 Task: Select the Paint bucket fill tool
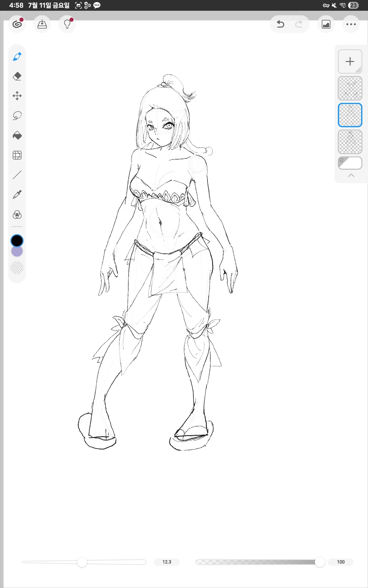point(17,135)
